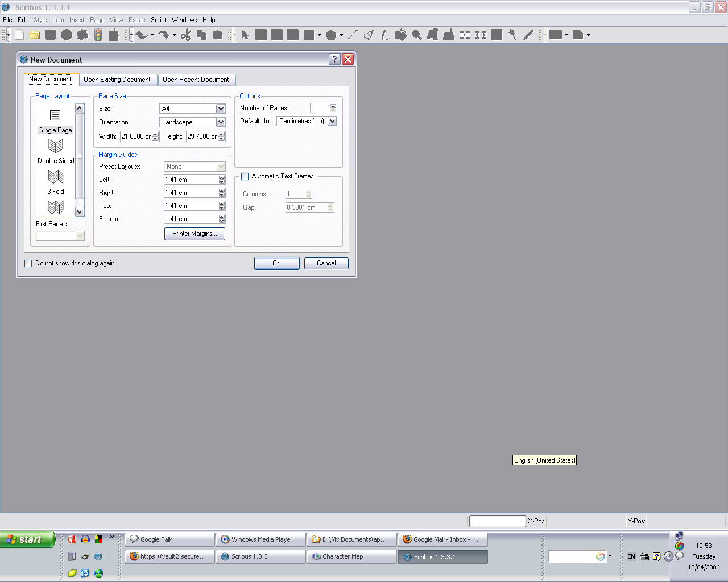Screen dimensions: 728x582
Task: Open Character Map from the taskbar
Action: coord(351,557)
